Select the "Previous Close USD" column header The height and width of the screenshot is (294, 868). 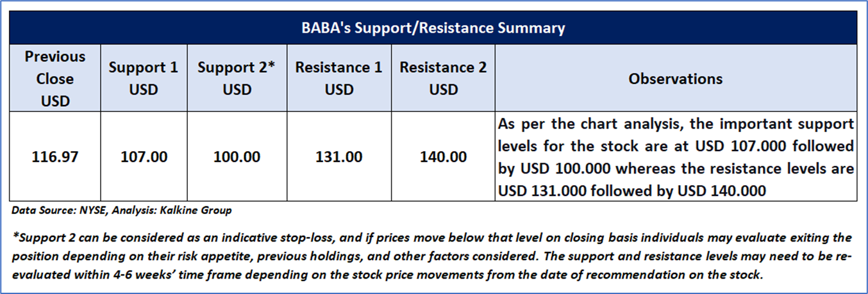pyautogui.click(x=55, y=79)
